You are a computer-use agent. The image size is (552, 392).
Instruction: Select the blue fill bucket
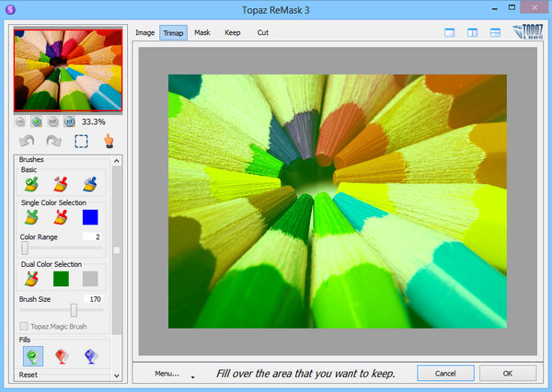pos(89,357)
